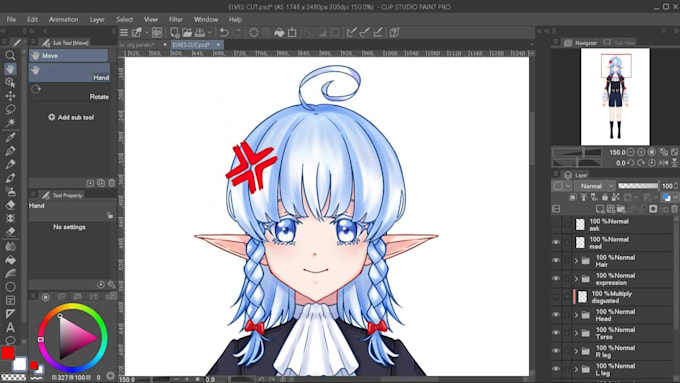Click the New document icon
Viewport: 680px width, 383px height.
pyautogui.click(x=174, y=33)
